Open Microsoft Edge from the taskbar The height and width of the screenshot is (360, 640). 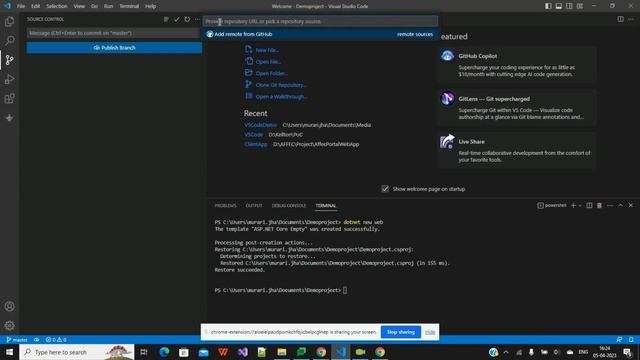(164, 352)
